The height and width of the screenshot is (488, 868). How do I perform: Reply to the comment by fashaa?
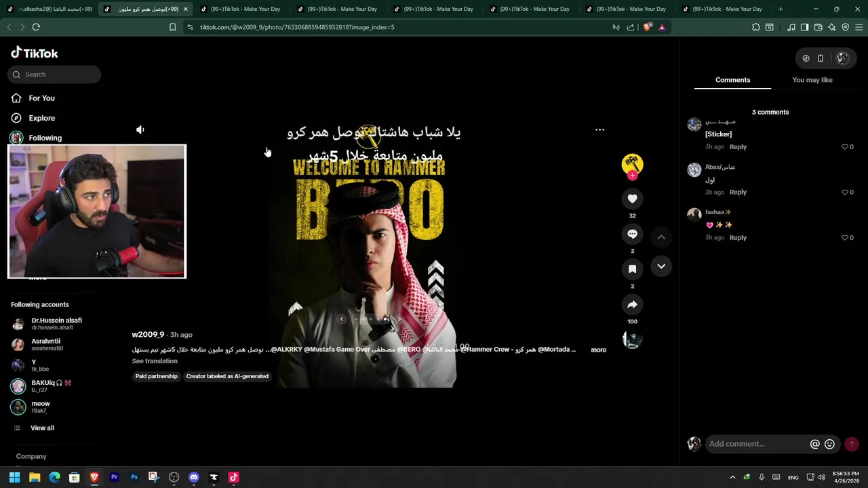[x=738, y=238]
